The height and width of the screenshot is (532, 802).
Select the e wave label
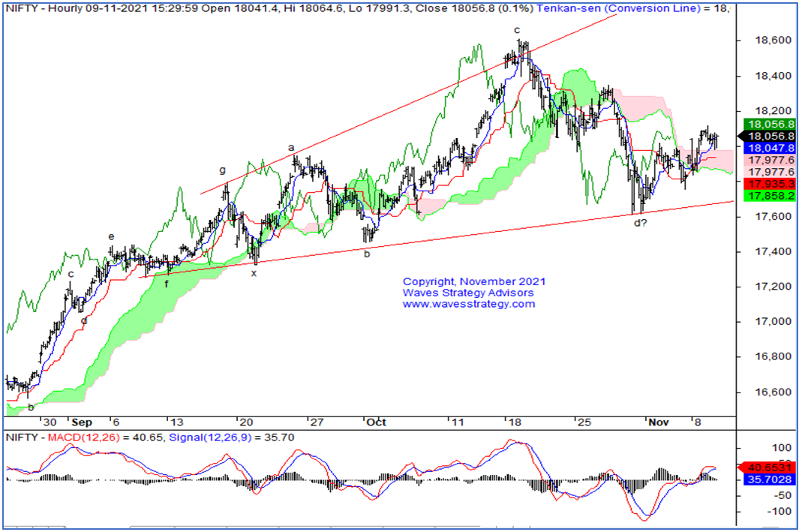tap(111, 237)
